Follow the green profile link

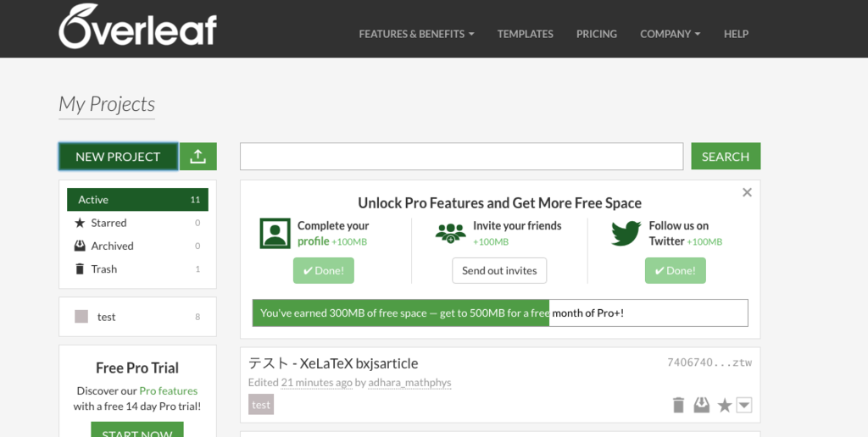click(314, 241)
